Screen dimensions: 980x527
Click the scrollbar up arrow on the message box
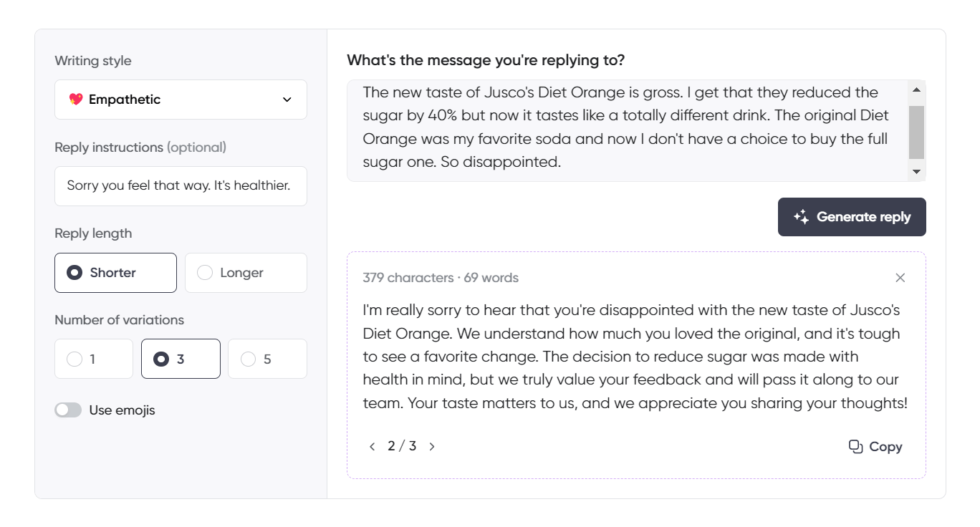click(x=917, y=89)
